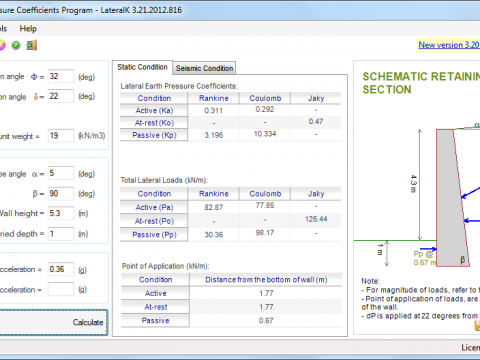480x360 pixels.
Task: Click the Rankine Ka value 0.311
Action: coord(213,110)
